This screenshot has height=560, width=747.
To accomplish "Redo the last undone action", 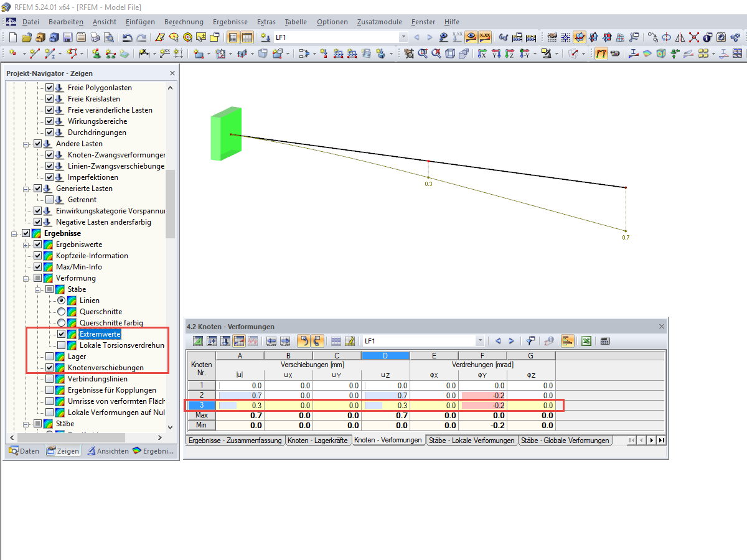I will pyautogui.click(x=141, y=37).
